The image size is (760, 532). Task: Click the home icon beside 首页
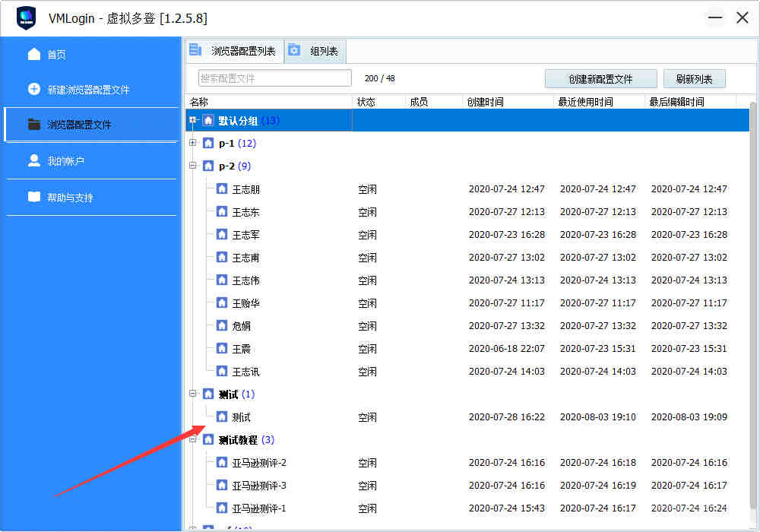click(34, 54)
